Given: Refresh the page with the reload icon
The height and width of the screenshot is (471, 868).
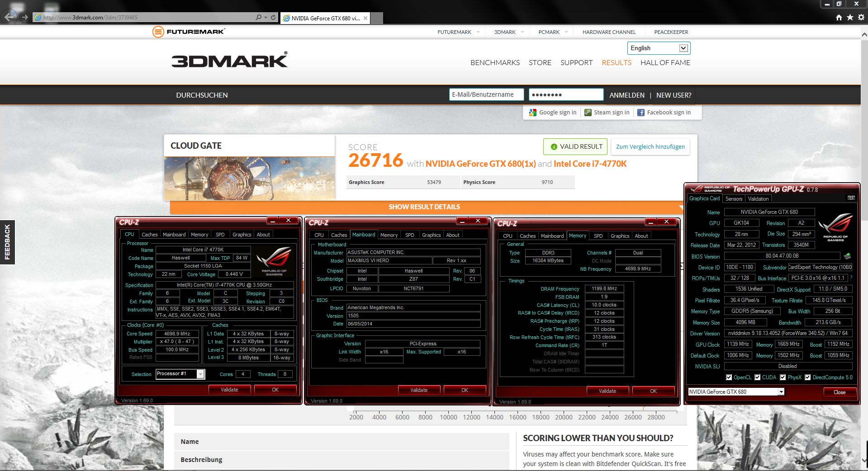Looking at the screenshot, I should point(273,17).
